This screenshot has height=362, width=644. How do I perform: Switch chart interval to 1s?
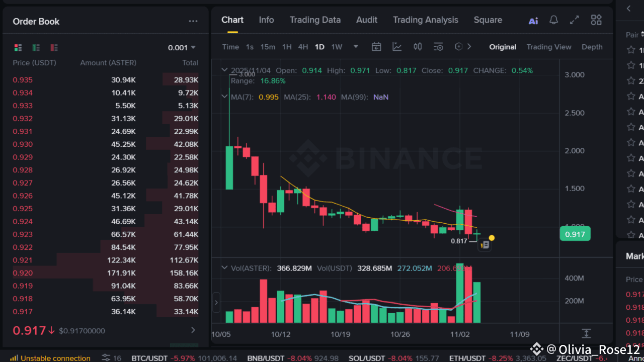(x=250, y=47)
